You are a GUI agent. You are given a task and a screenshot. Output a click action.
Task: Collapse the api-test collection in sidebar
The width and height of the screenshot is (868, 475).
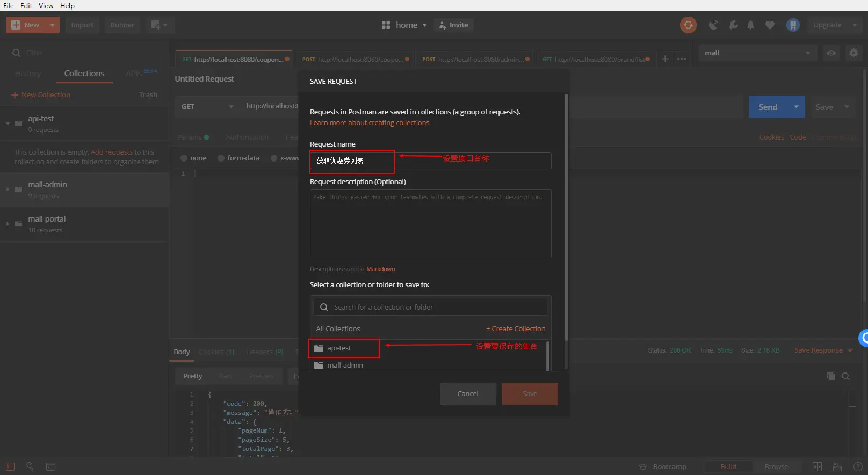8,123
